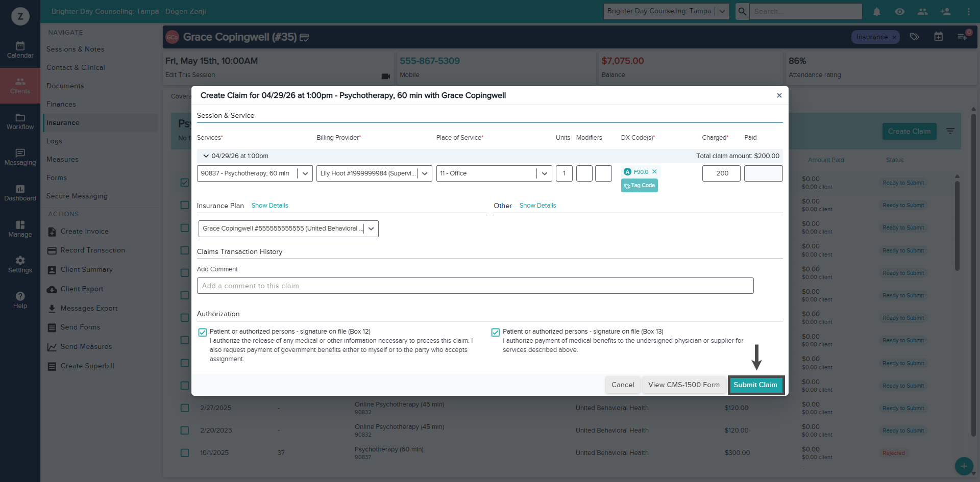Submit the claim
The width and height of the screenshot is (980, 482).
[x=755, y=385]
